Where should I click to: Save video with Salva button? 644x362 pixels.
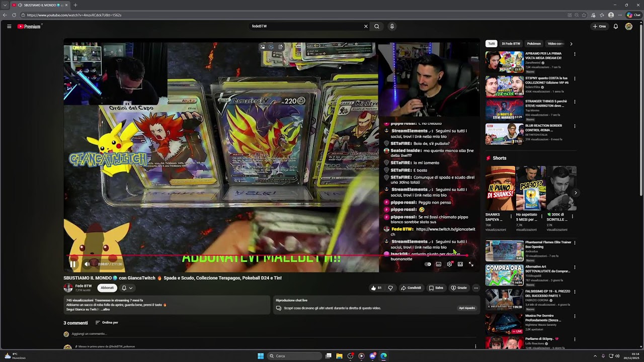436,288
